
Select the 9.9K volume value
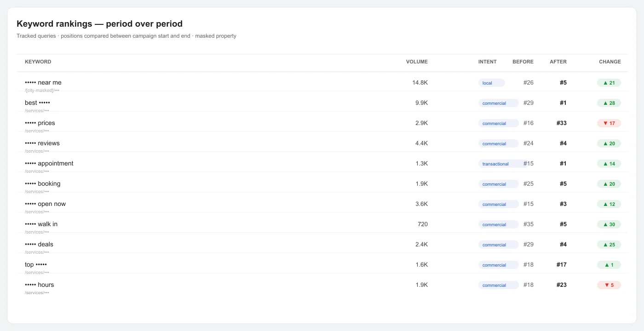tap(421, 103)
